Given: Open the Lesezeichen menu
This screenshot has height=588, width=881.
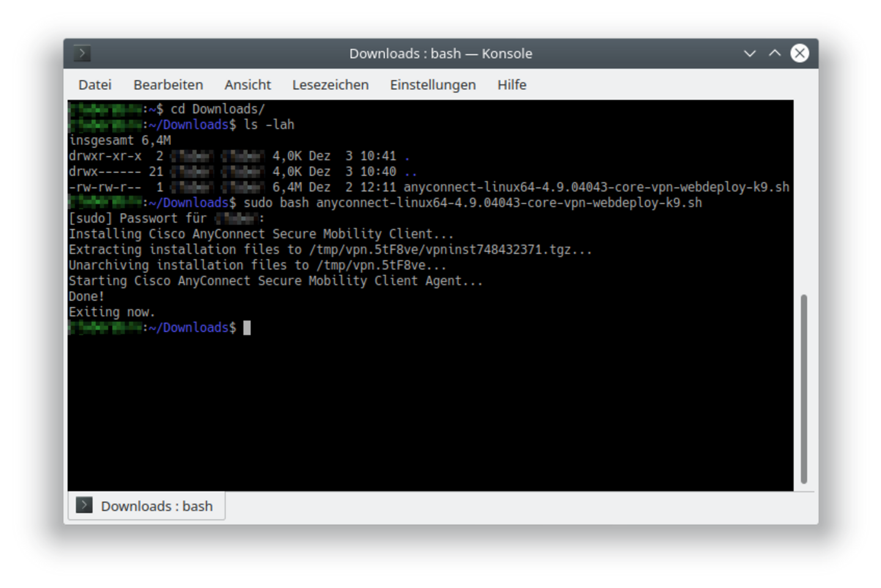Looking at the screenshot, I should pos(330,85).
